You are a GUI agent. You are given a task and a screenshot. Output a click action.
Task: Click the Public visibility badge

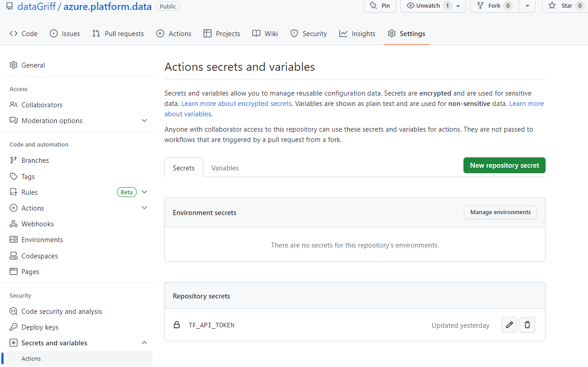167,6
